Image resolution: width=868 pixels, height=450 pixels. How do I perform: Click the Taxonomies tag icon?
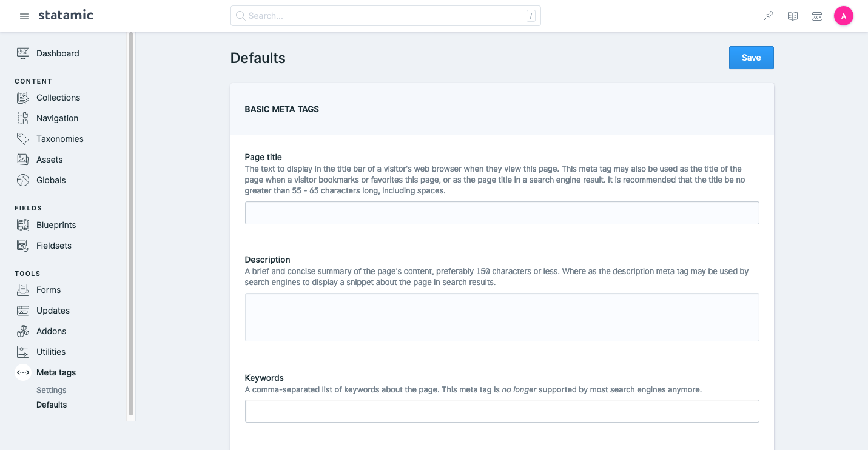(23, 139)
